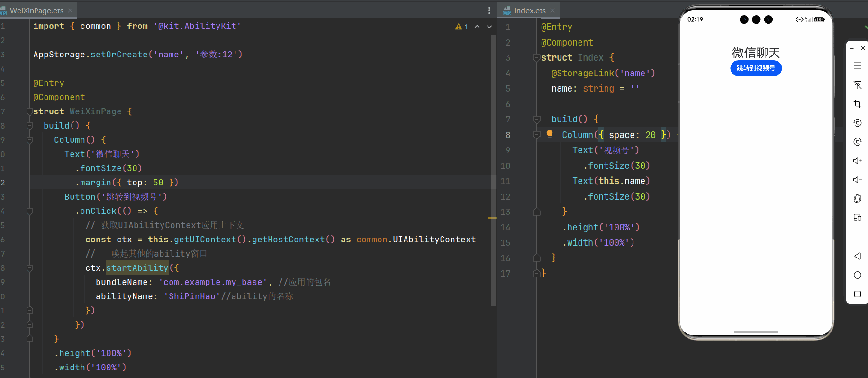Screen dimensions: 868x378
Task: Click the Text('视频号') line in Index.ets
Action: [606, 150]
